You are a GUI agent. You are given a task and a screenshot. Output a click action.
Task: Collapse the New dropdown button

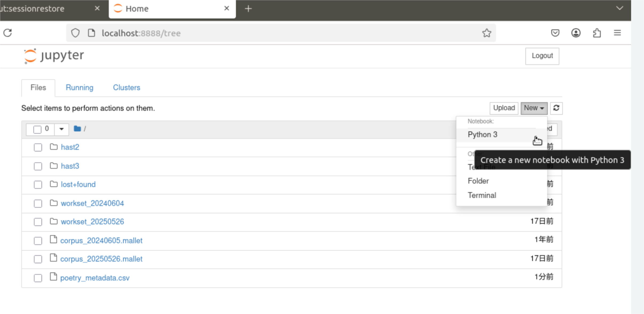534,108
